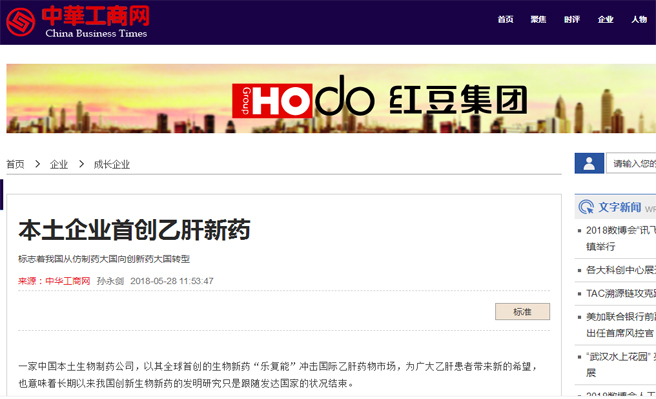Click the HOdo Group red logo in the banner
The image size is (656, 399).
[x=272, y=100]
